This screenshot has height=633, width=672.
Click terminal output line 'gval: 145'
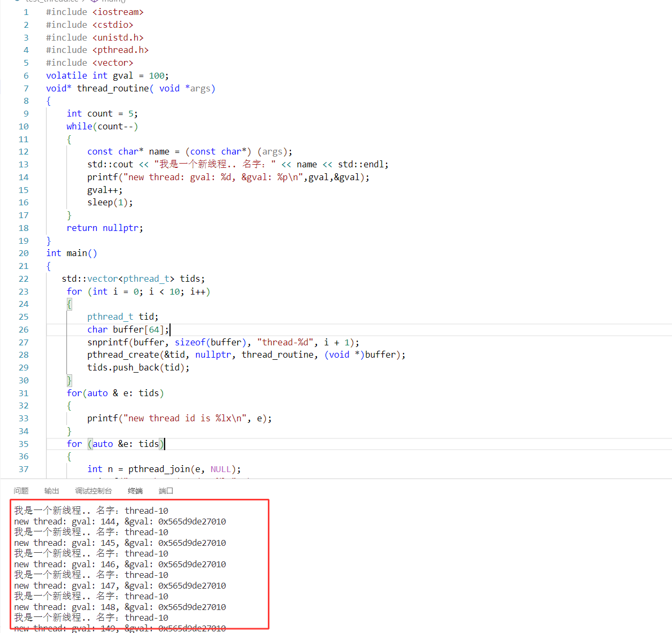(120, 543)
